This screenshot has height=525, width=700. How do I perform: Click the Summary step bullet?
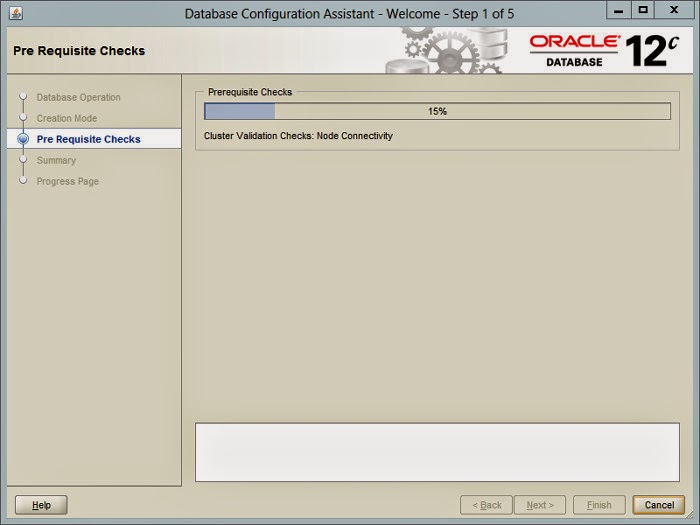click(23, 159)
